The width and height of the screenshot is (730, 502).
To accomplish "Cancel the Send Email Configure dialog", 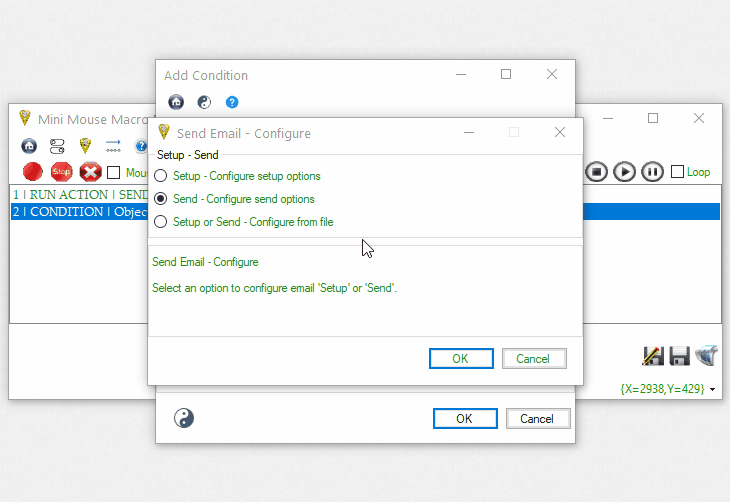I will (x=533, y=358).
